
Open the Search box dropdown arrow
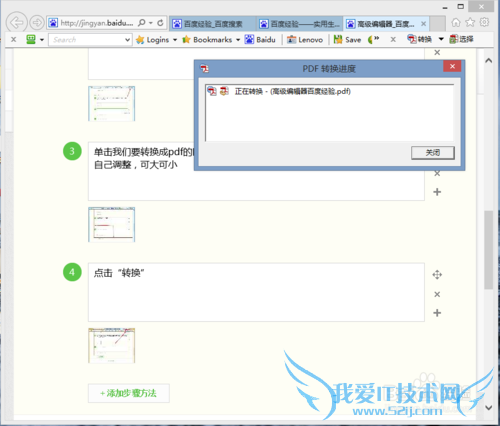(127, 40)
